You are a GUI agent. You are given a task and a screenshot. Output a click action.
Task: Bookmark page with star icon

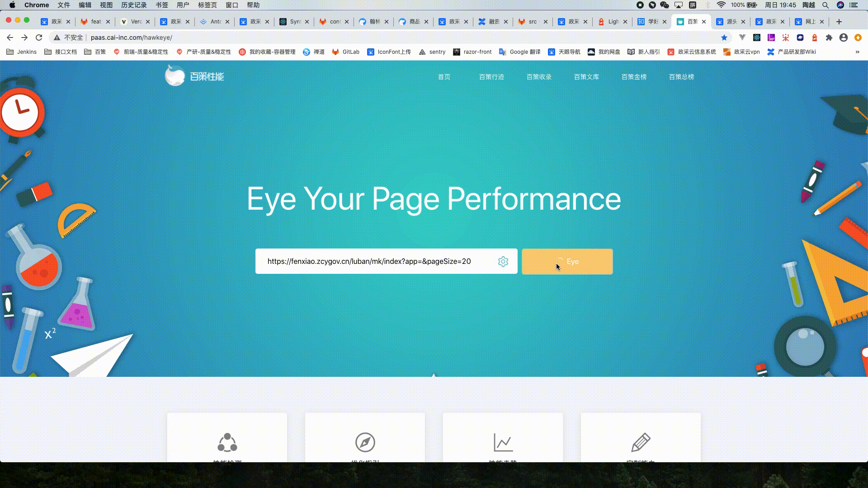coord(724,38)
